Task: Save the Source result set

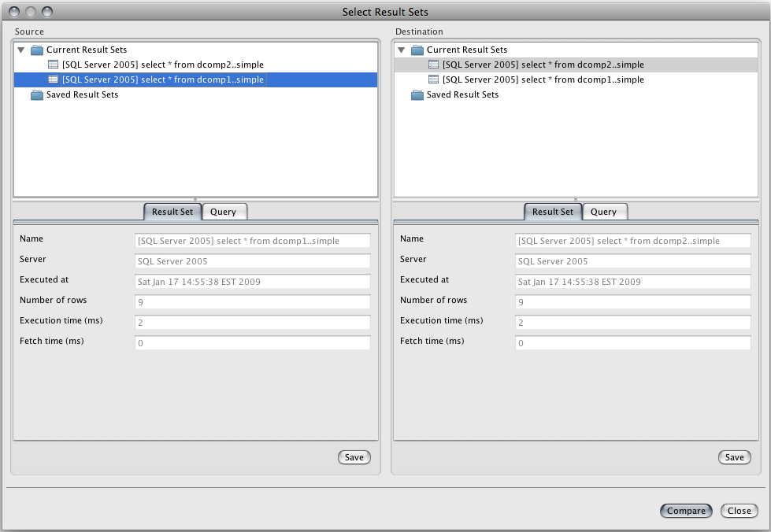Action: 354,457
